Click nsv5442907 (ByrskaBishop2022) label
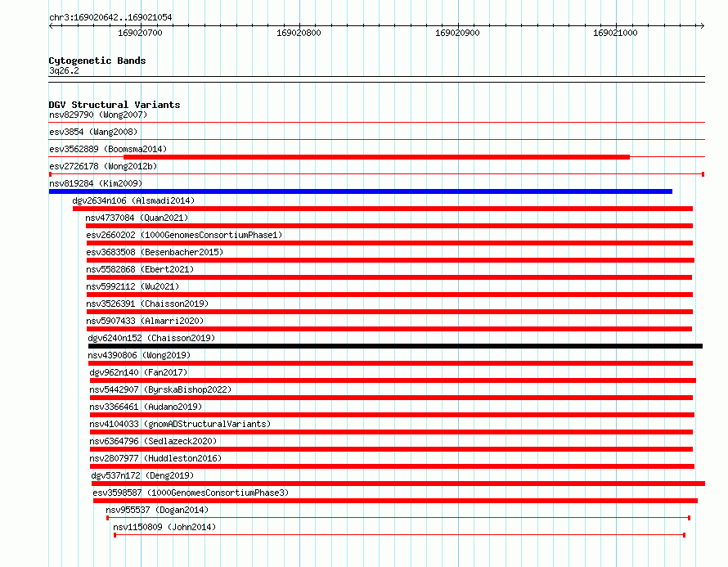This screenshot has height=567, width=728. coord(160,389)
